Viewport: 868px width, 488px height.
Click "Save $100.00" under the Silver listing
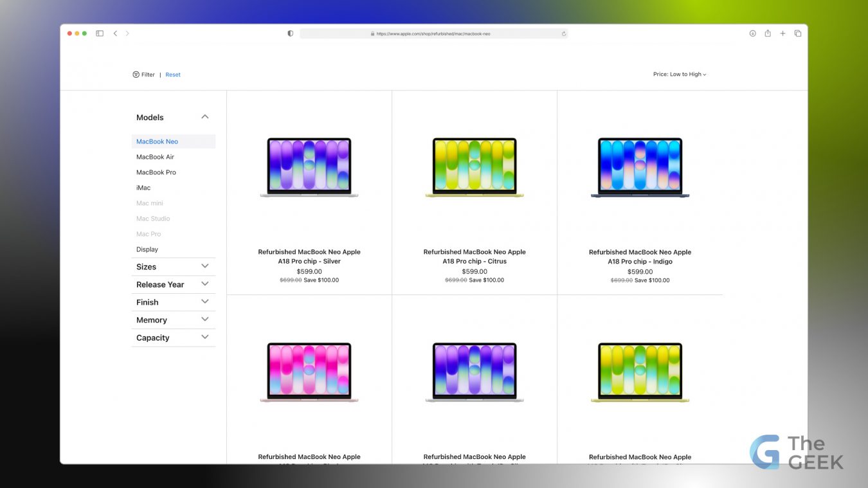tap(321, 280)
